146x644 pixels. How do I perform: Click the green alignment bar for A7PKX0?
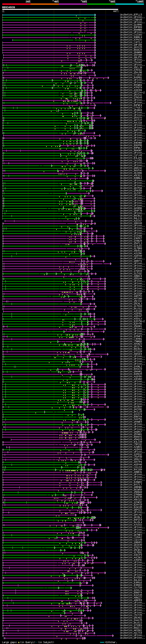click(54, 40)
